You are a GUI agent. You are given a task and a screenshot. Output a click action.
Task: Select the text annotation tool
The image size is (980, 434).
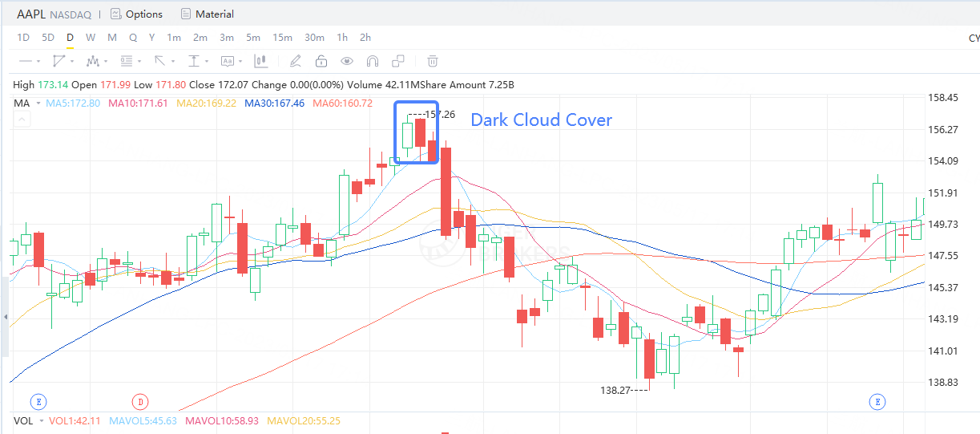click(x=227, y=61)
